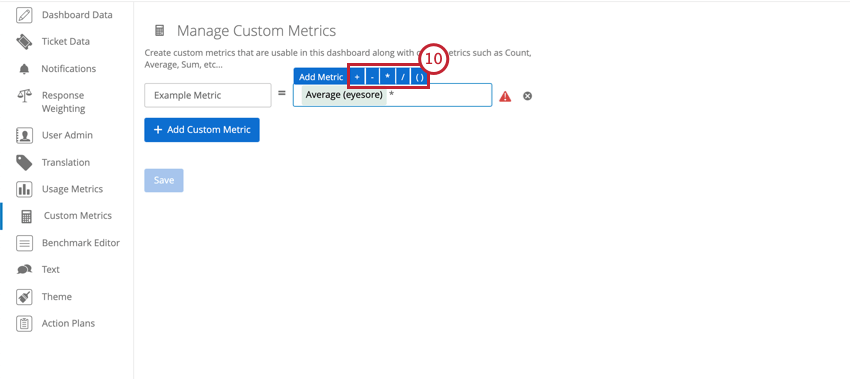Click the Ticket Data ticket icon
Screen dimensions: 850x379
coord(24,42)
